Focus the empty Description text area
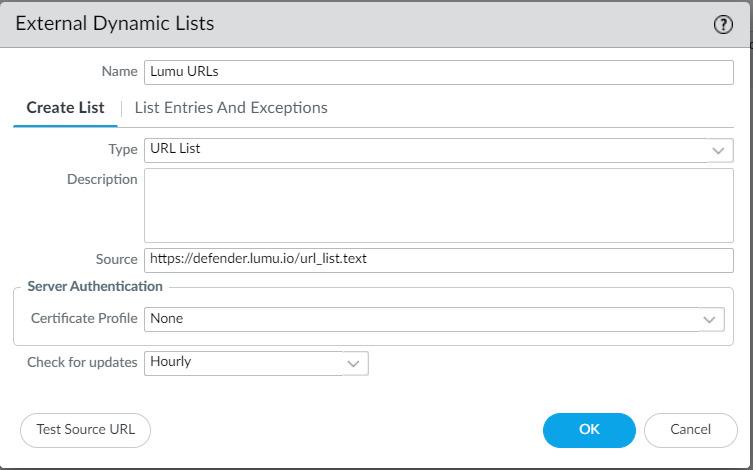753x470 pixels. pyautogui.click(x=438, y=203)
